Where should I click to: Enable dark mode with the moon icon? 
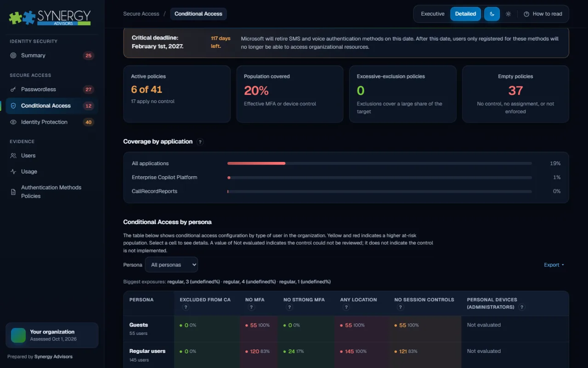(492, 14)
